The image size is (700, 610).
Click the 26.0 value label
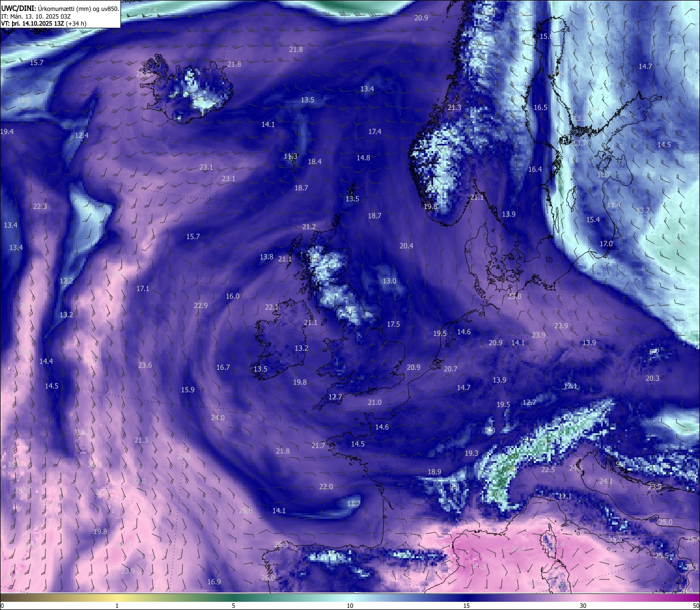coord(268,578)
